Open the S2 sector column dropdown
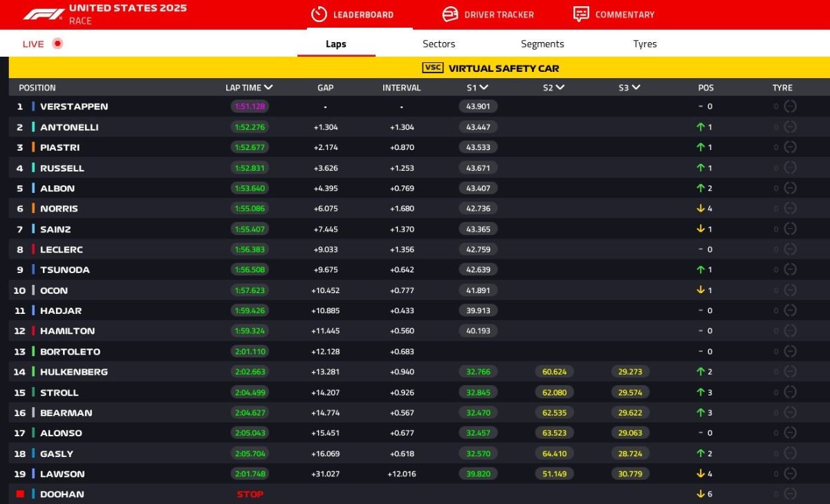The width and height of the screenshot is (830, 504). [560, 88]
